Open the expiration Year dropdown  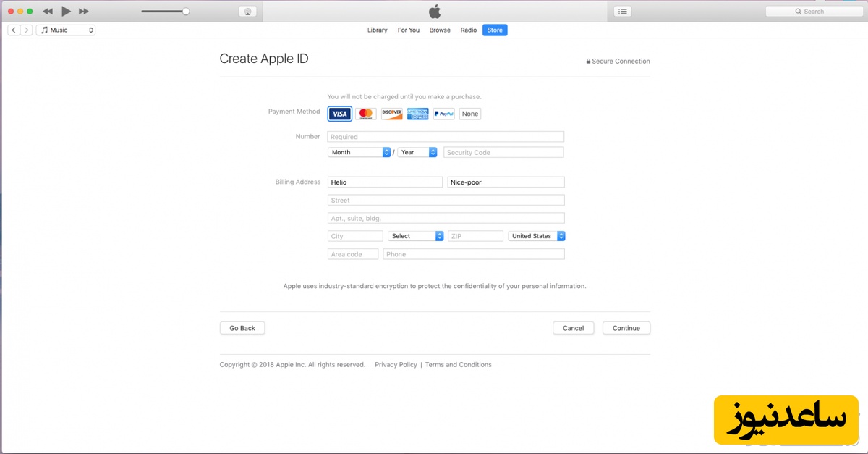click(417, 152)
